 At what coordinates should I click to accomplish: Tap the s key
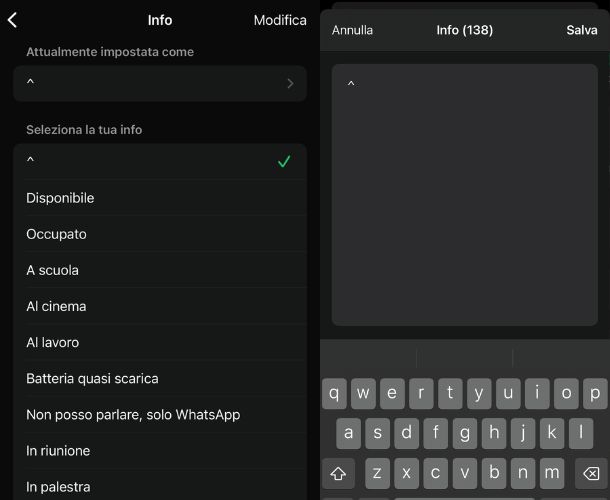(378, 433)
